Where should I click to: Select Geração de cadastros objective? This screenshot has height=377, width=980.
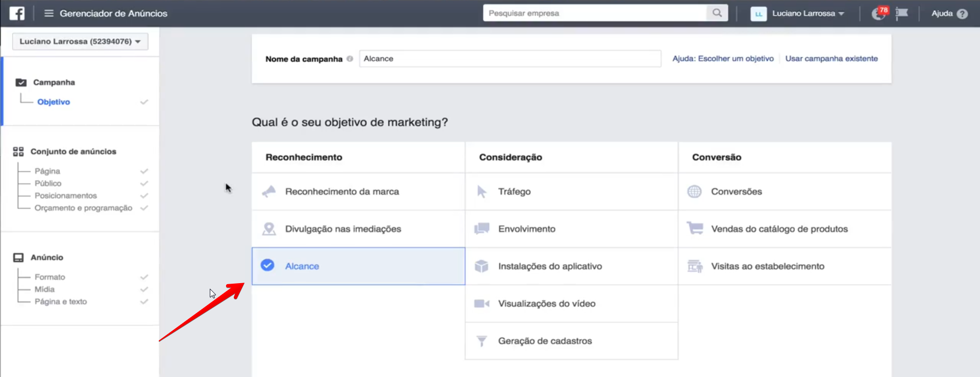tap(572, 341)
